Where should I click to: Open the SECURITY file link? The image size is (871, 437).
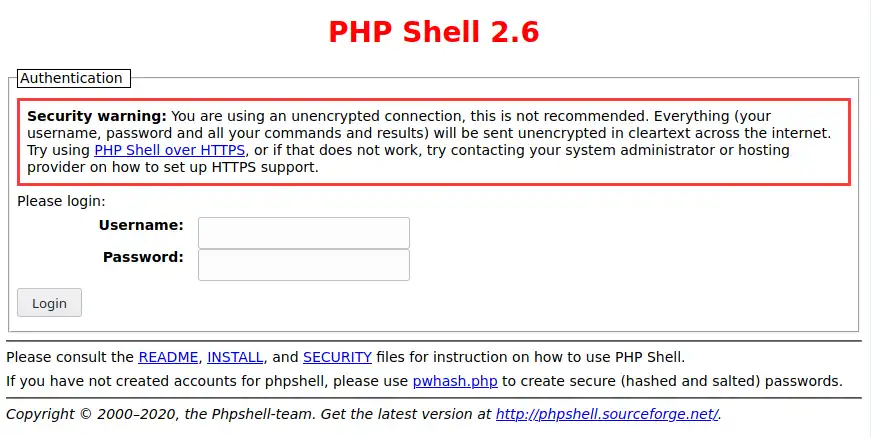337,357
